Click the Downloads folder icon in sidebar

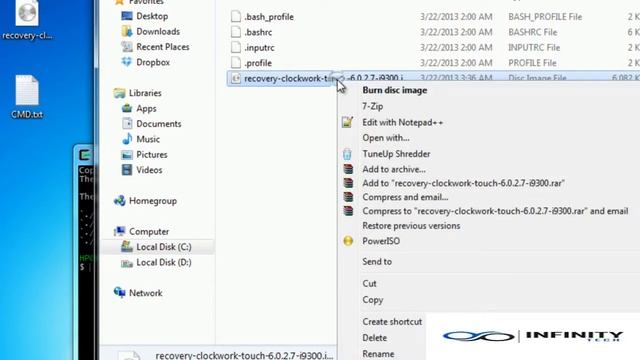(x=127, y=31)
